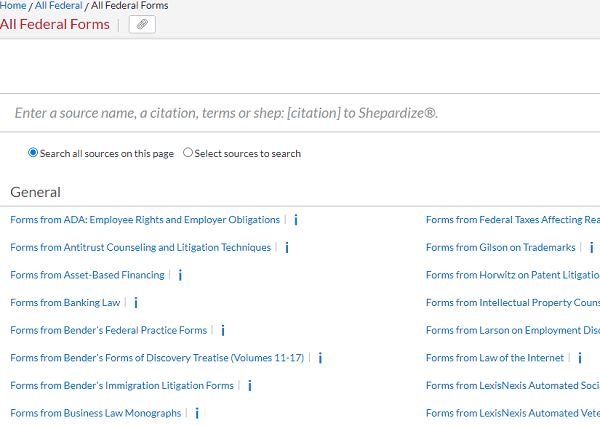Open info icon for Gilson on Trademarks

pyautogui.click(x=591, y=248)
